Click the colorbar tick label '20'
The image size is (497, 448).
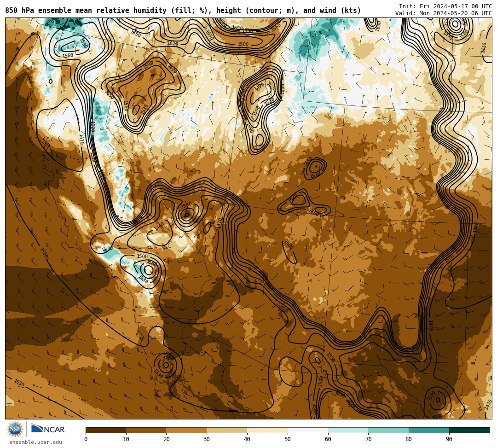[x=167, y=439]
